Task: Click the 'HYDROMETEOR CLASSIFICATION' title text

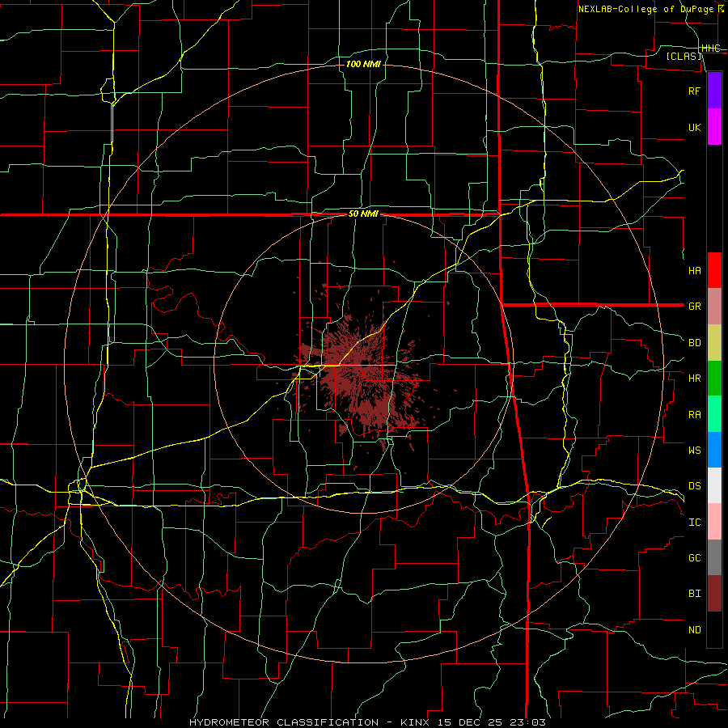Action: coord(284,722)
